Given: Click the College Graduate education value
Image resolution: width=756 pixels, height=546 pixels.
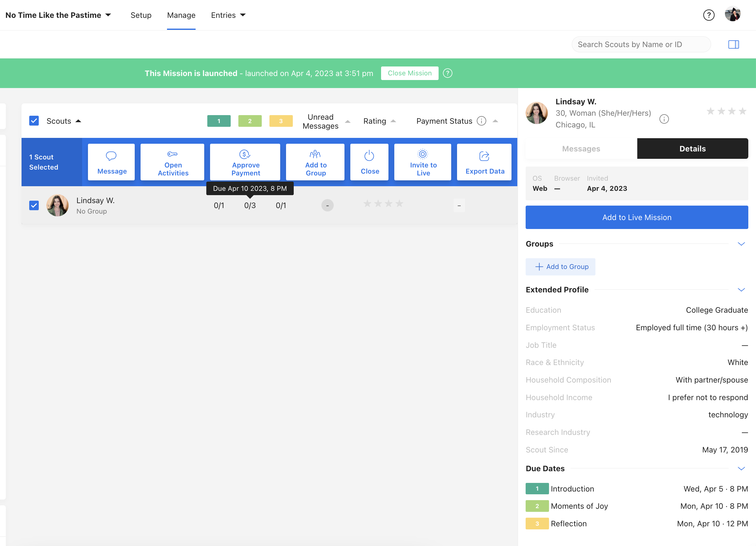Looking at the screenshot, I should (x=717, y=310).
